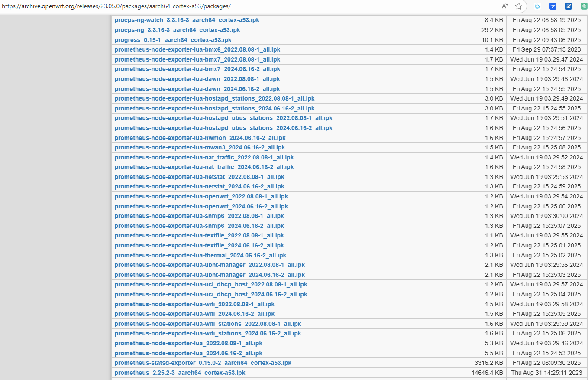Viewport: 588px width, 380px height.
Task: Download lua-textfile_2024.06.16-2_all.ipk
Action: pyautogui.click(x=199, y=245)
